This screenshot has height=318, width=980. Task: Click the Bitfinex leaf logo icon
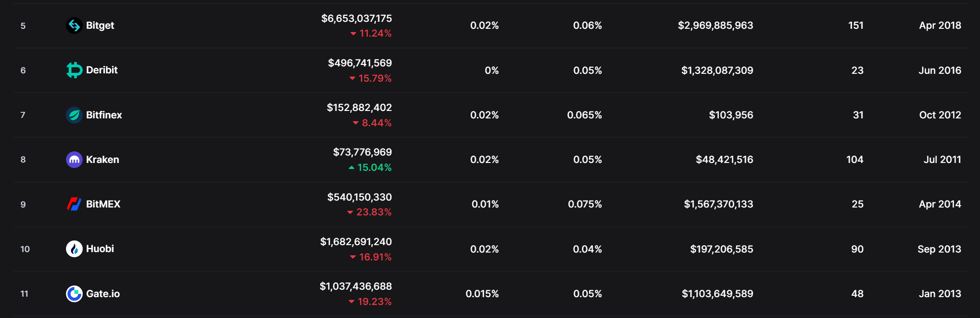point(74,115)
